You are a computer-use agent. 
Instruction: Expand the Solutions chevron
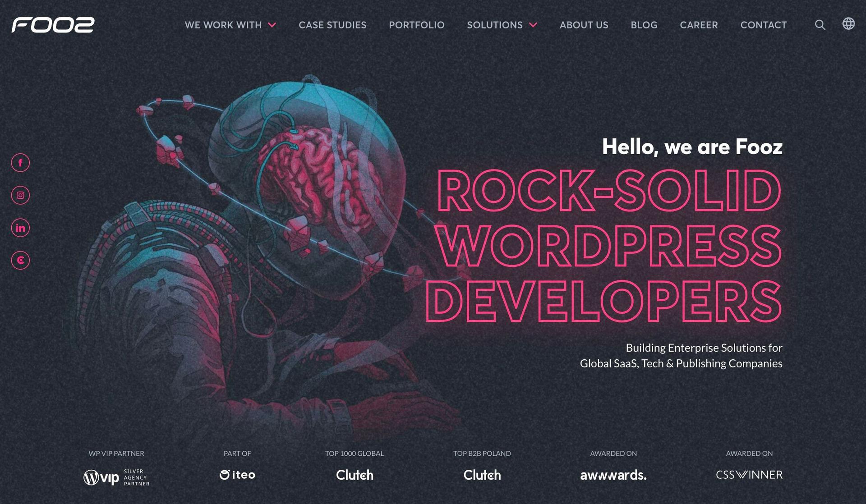coord(533,25)
